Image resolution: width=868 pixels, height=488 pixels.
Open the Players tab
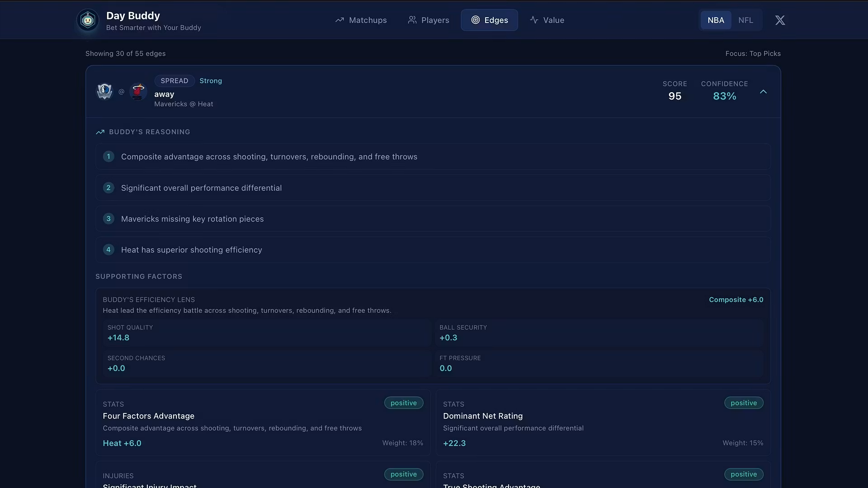[x=428, y=20]
